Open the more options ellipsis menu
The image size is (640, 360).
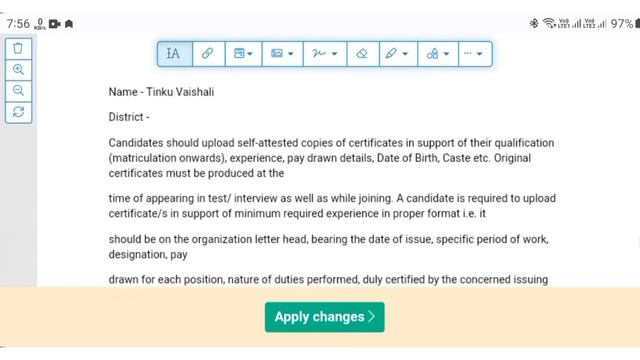coord(473,53)
